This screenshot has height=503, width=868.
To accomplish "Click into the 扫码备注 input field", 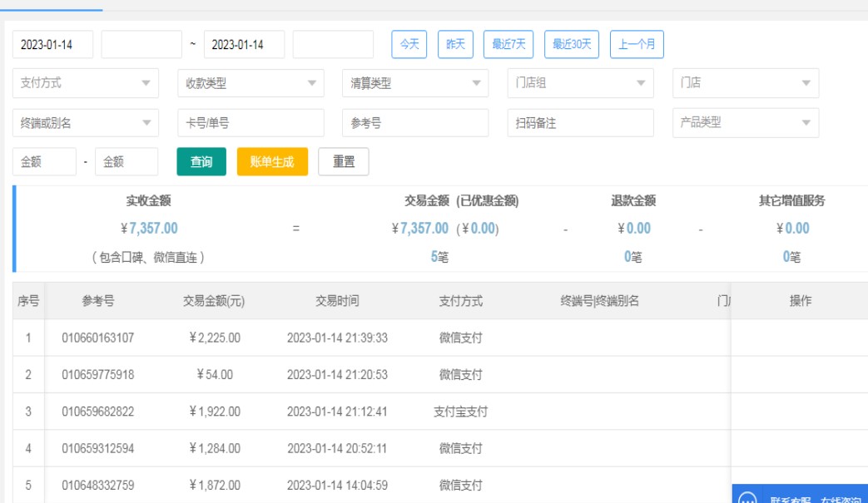I will (580, 123).
